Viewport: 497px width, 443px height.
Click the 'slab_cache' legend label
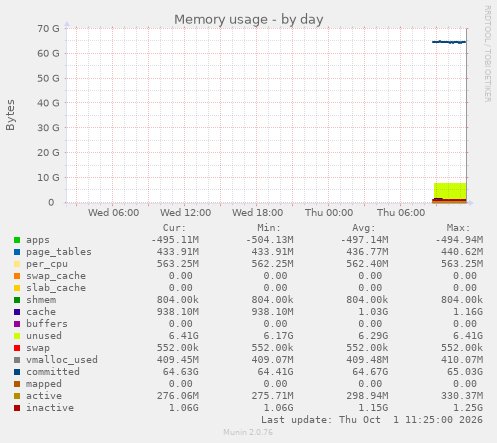tap(56, 288)
